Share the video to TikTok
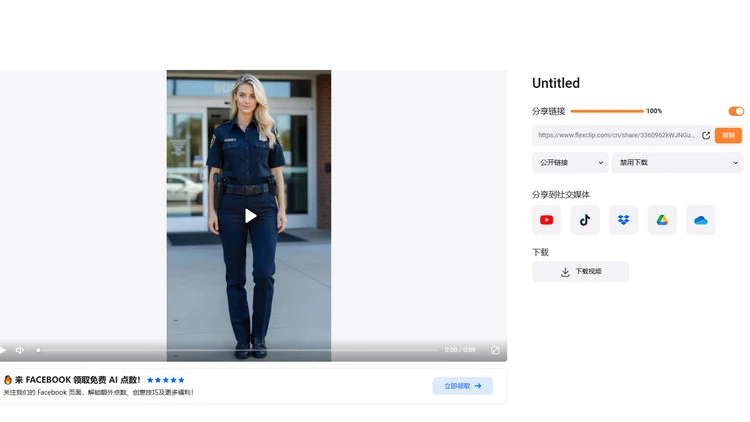 [x=585, y=220]
